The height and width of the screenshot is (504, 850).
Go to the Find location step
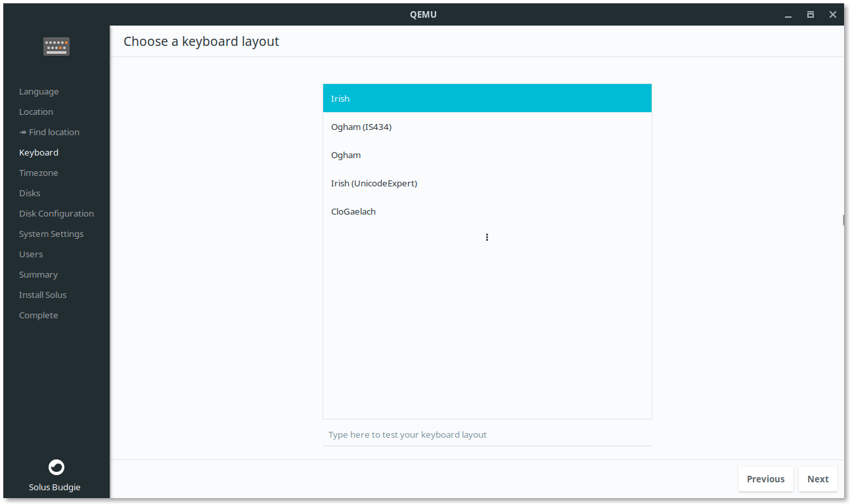[x=49, y=132]
